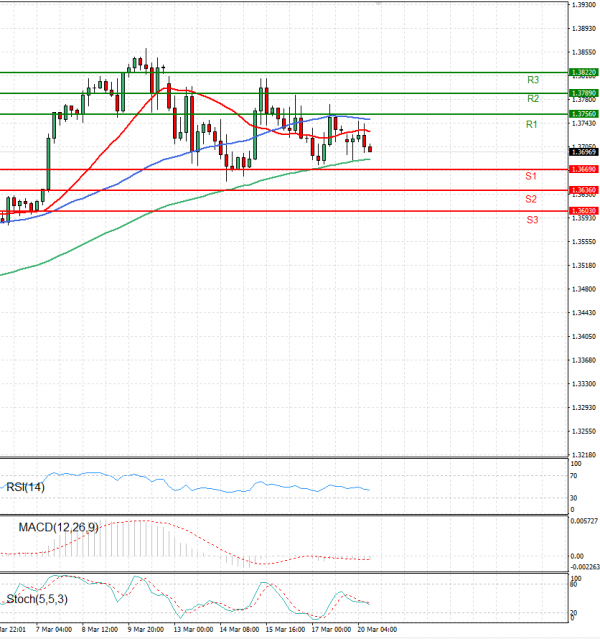Click the S2 support label
This screenshot has height=639, width=600.
coord(531,199)
